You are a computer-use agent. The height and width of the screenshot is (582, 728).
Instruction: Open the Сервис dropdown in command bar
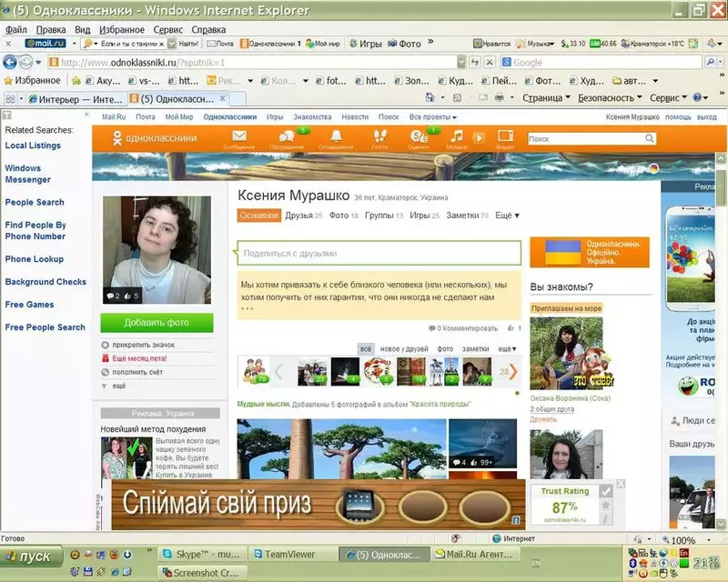[x=668, y=98]
